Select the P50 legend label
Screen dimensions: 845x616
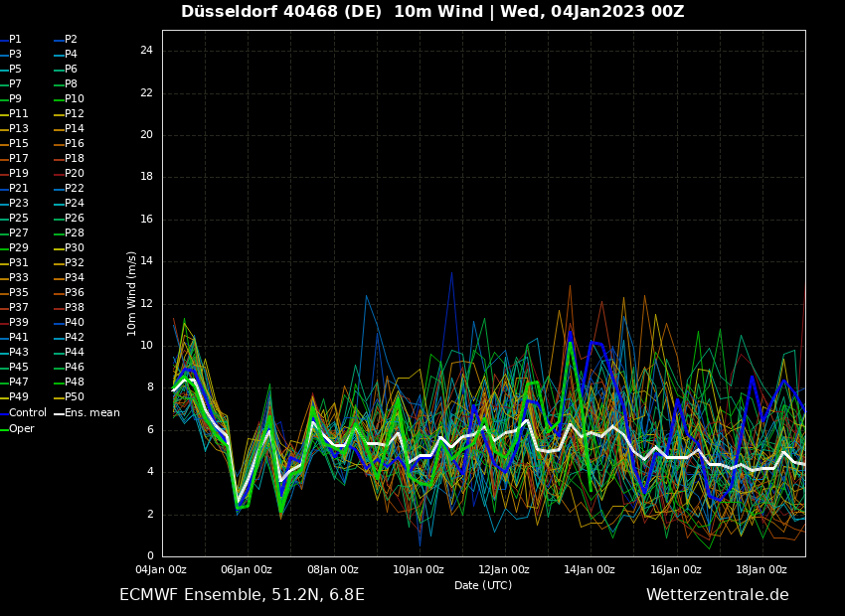[x=75, y=397]
